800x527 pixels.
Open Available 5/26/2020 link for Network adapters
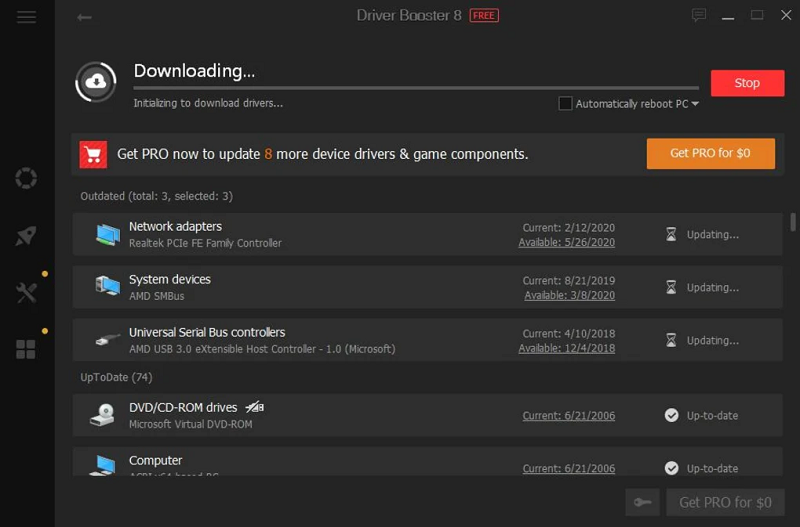(x=569, y=242)
